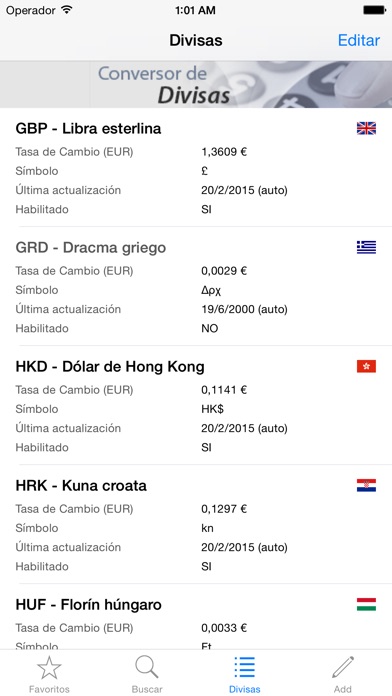This screenshot has height=696, width=392.
Task: Open HKD - Dólar de Hong Kong
Action: [x=196, y=405]
